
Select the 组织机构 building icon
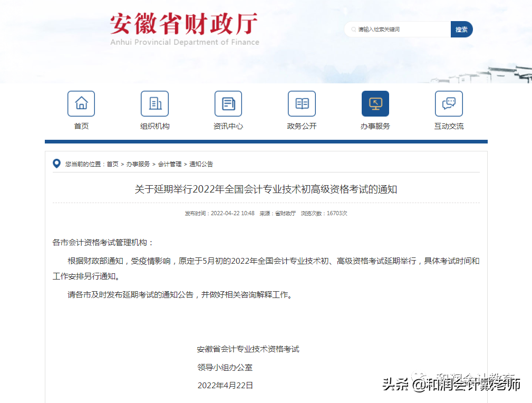tap(154, 103)
